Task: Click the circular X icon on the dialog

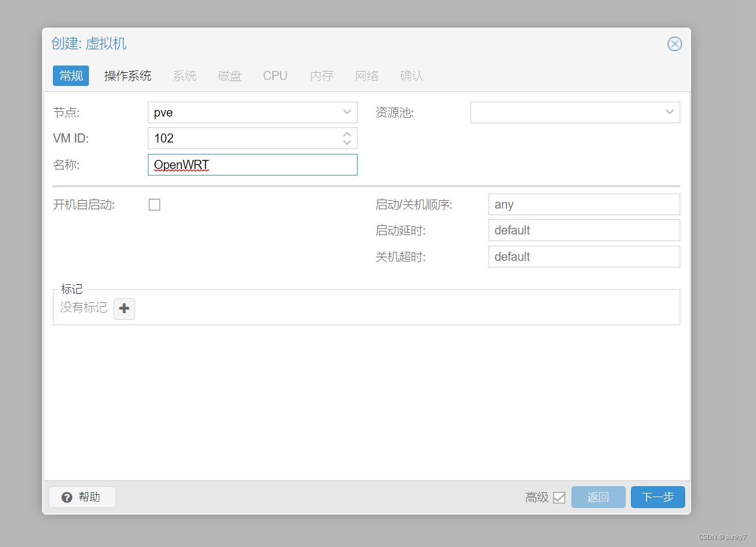Action: [674, 44]
